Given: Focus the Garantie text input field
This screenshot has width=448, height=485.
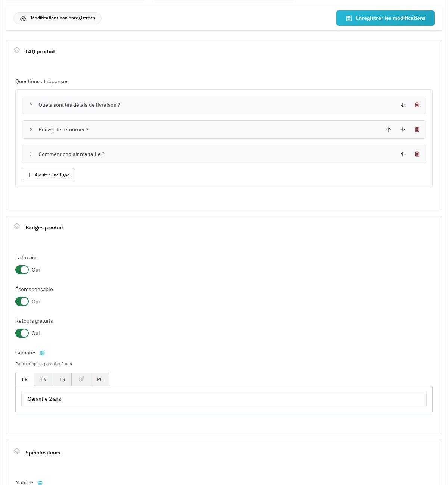Looking at the screenshot, I should pos(224,399).
